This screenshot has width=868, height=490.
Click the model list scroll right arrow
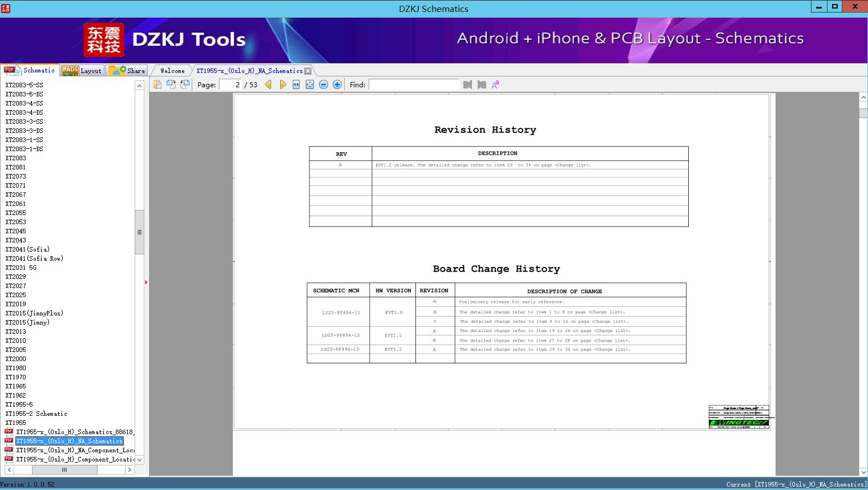pyautogui.click(x=130, y=470)
